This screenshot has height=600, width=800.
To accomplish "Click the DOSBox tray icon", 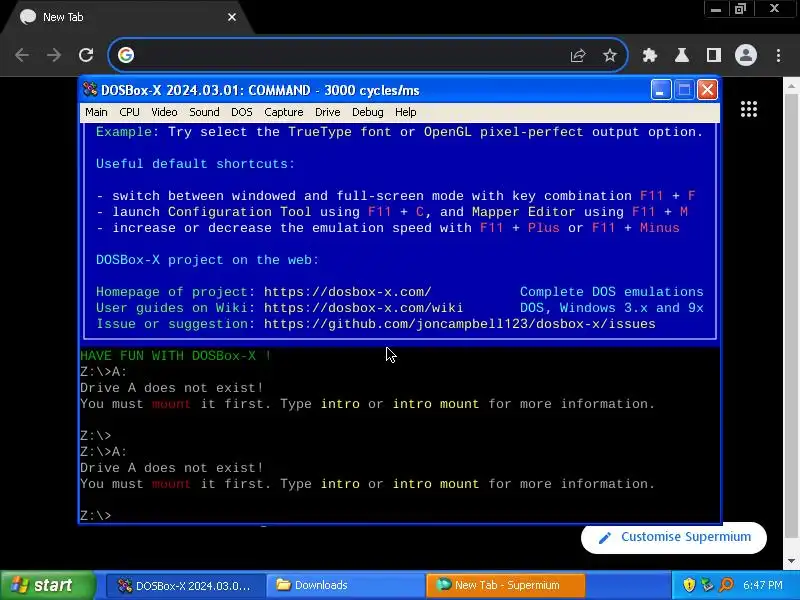I will [707, 585].
